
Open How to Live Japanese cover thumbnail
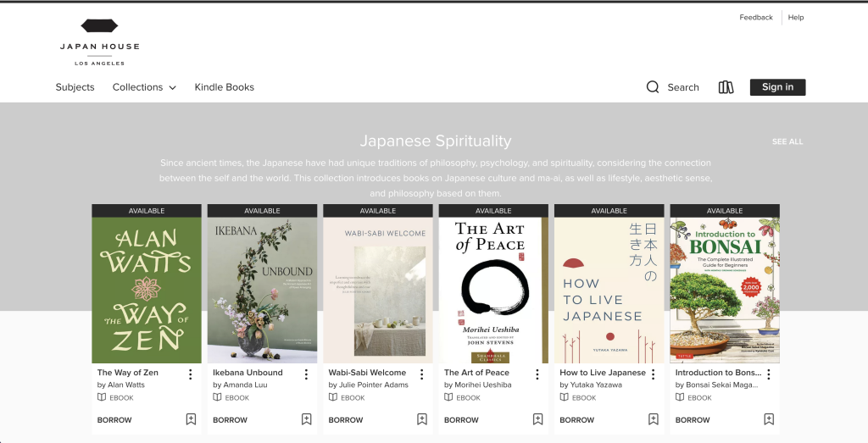pos(609,290)
